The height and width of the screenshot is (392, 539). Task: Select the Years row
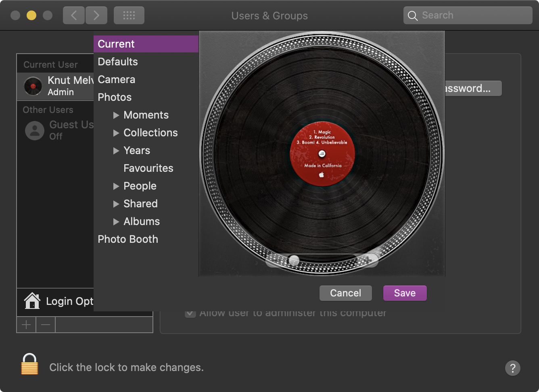(146, 150)
